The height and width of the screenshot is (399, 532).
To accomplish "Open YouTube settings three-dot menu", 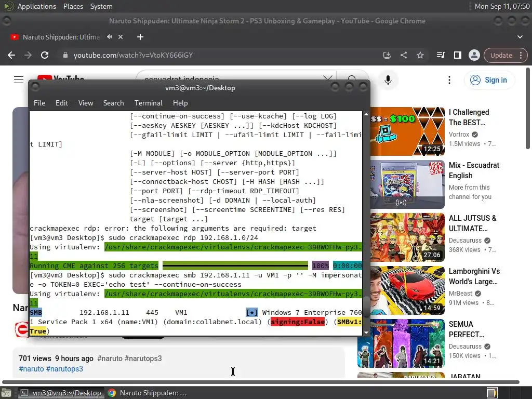I will pos(449,80).
